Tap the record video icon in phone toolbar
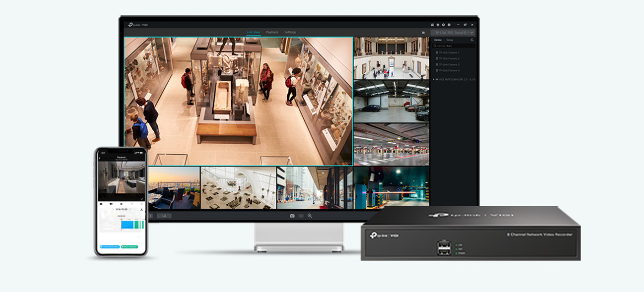The width and height of the screenshot is (644, 292). [x=111, y=204]
